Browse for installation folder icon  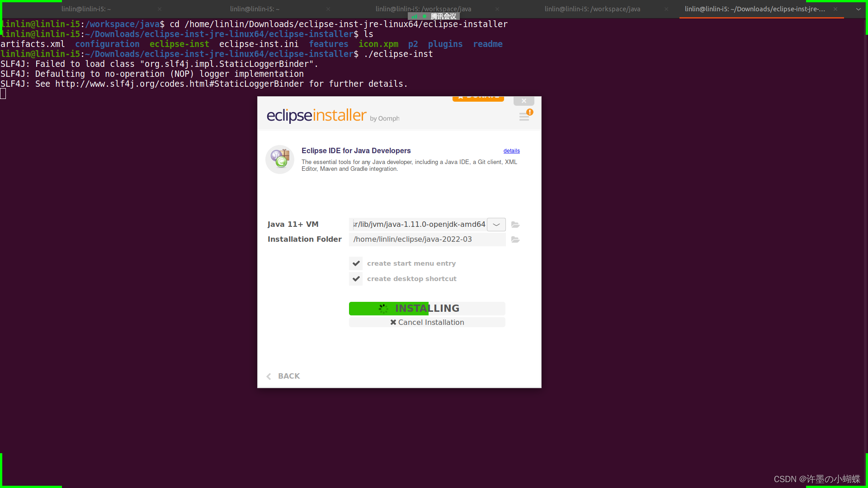515,239
